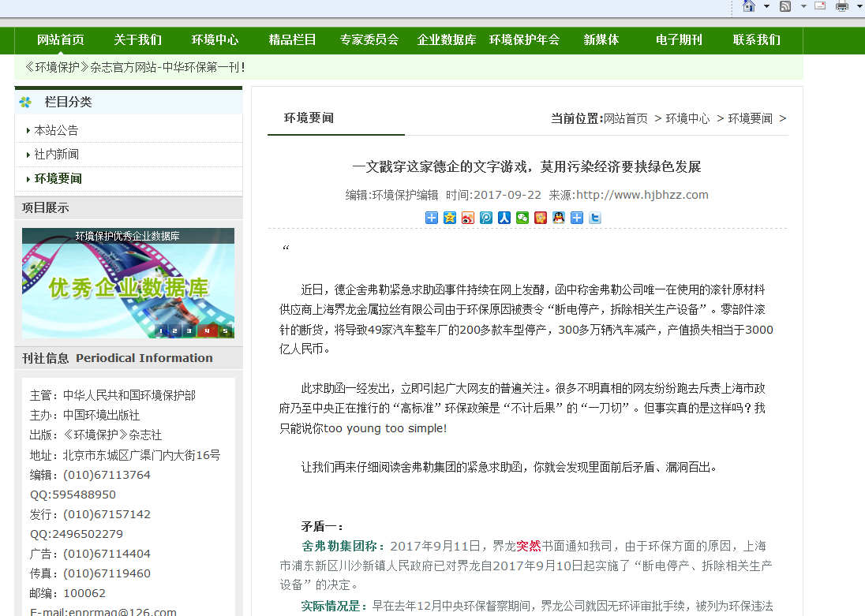Switch banner slideshow to slide 5
This screenshot has height=616, width=865.
click(x=225, y=330)
